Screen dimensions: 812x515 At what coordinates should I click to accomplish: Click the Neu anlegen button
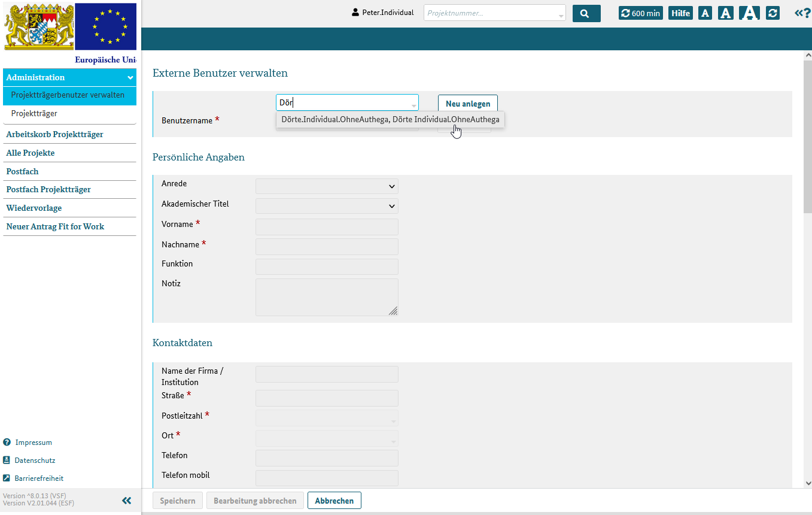pos(468,104)
